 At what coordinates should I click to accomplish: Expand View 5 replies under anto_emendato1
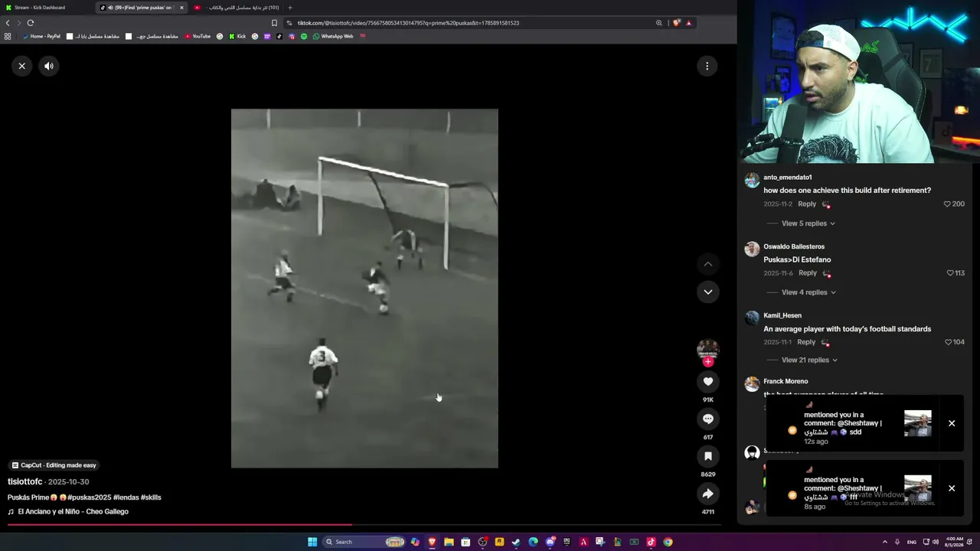coord(808,223)
